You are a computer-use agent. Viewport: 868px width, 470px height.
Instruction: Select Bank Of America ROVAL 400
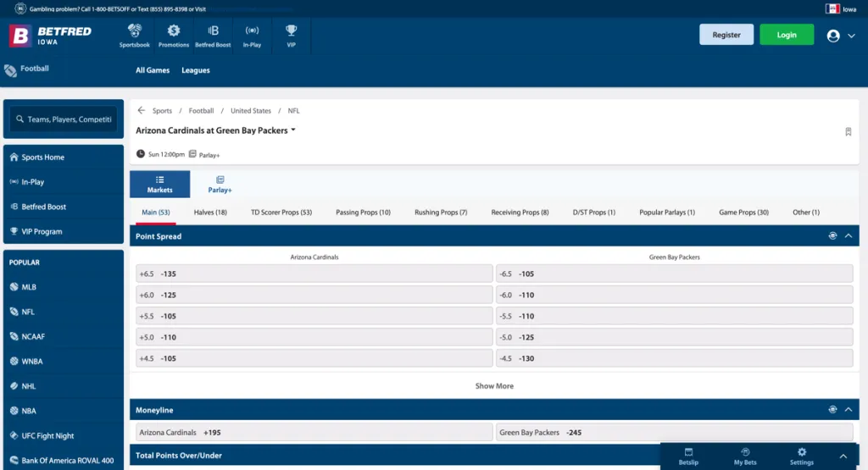pyautogui.click(x=64, y=460)
